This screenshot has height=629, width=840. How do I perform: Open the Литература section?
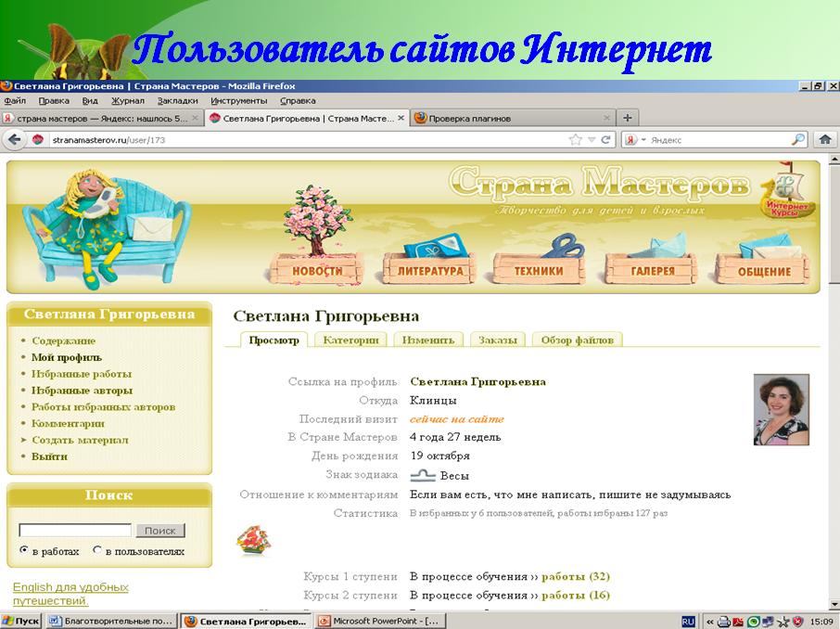[429, 271]
